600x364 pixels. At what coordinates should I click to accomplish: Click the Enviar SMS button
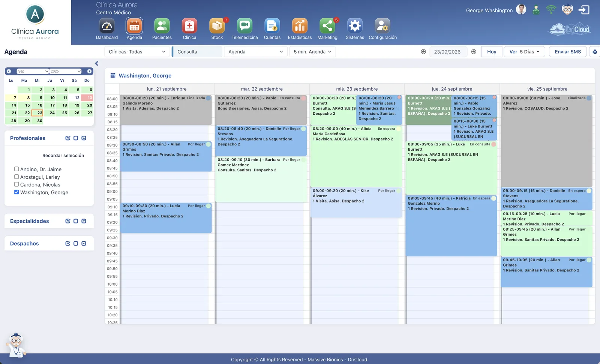[568, 52]
